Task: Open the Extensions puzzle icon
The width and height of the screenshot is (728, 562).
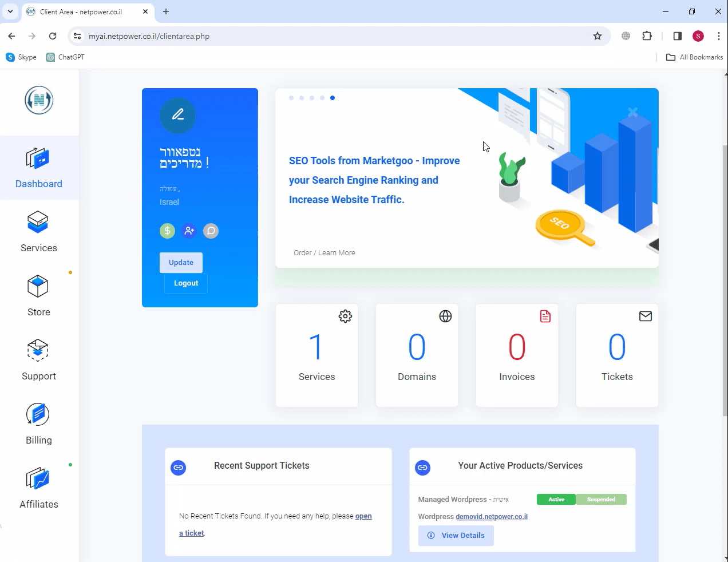Action: tap(647, 36)
